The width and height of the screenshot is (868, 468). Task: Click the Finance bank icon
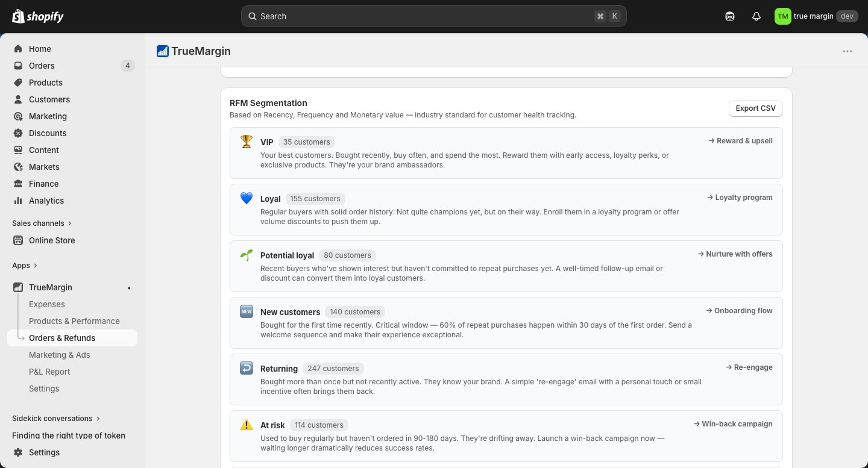click(18, 184)
